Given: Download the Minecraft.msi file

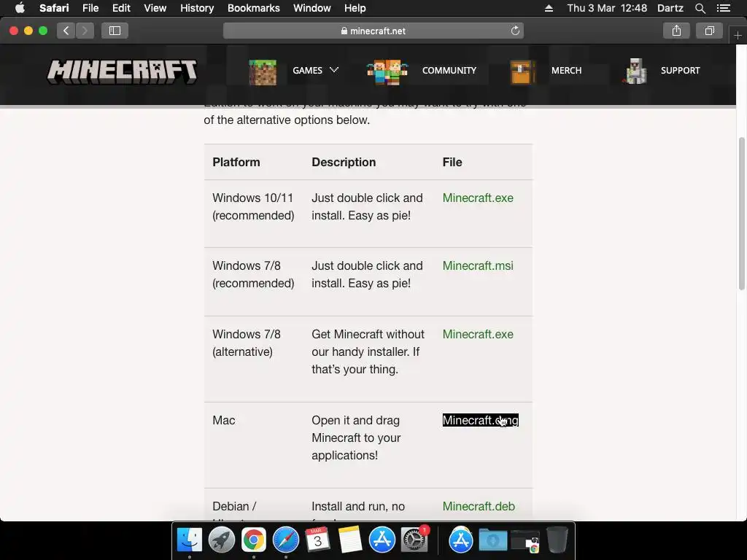Looking at the screenshot, I should pos(478,265).
